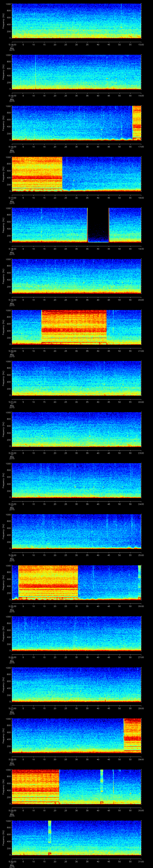
Task: Click the long loud burst in 5:25 spectrogram
Action: [48, 582]
